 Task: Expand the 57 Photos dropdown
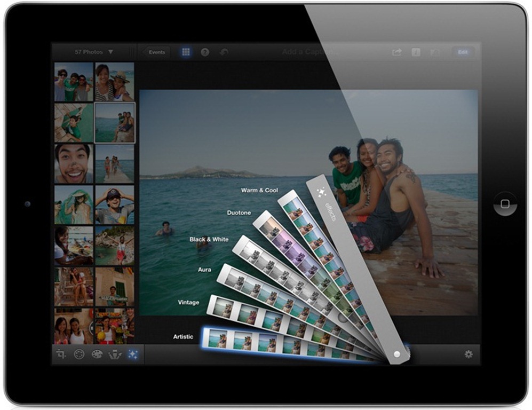click(x=94, y=52)
